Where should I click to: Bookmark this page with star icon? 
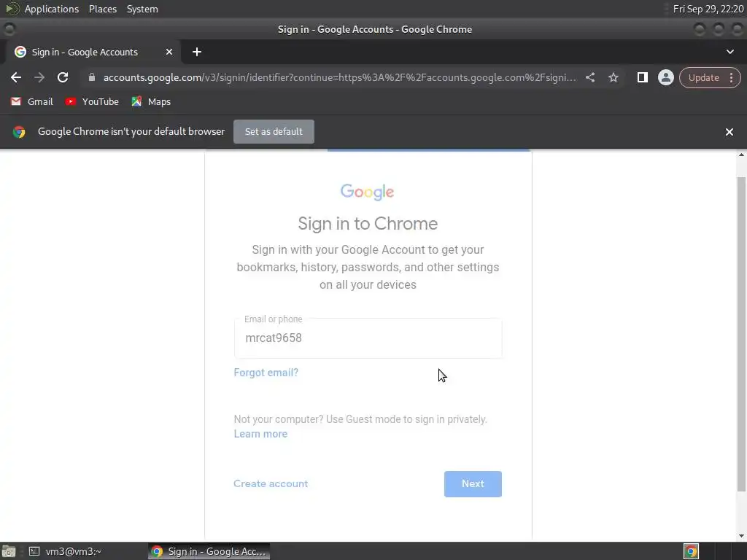(x=613, y=77)
